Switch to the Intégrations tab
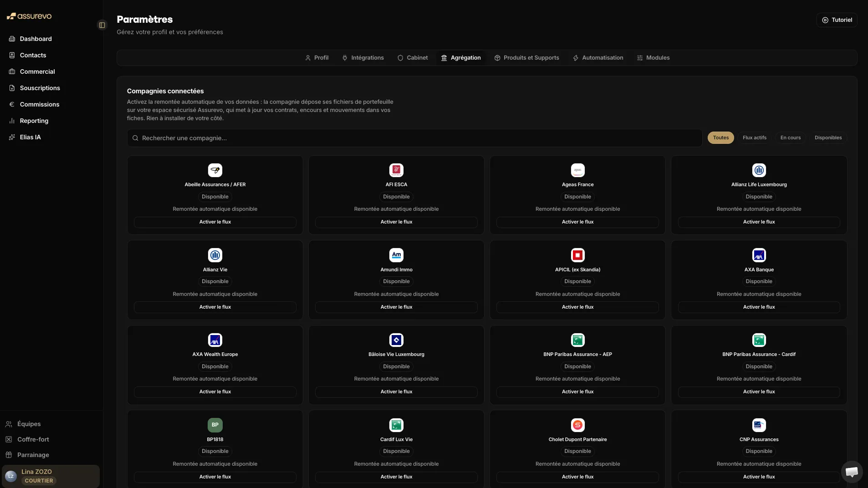This screenshot has height=488, width=868. click(363, 58)
